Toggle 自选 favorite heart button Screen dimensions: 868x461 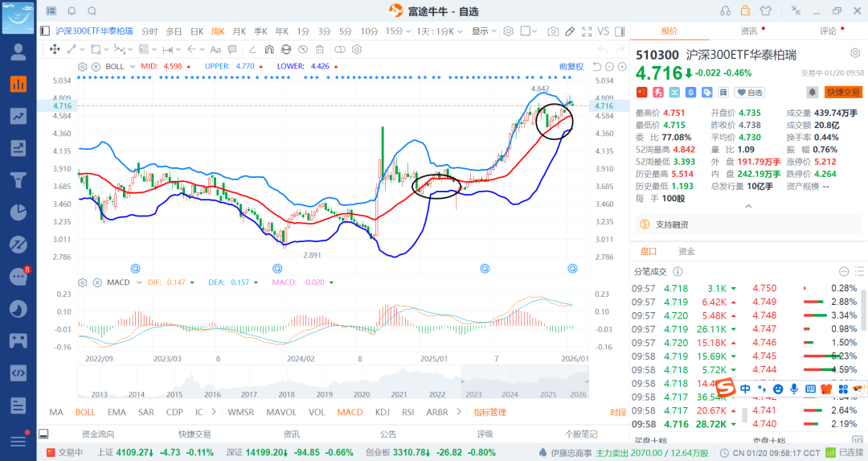(x=750, y=93)
